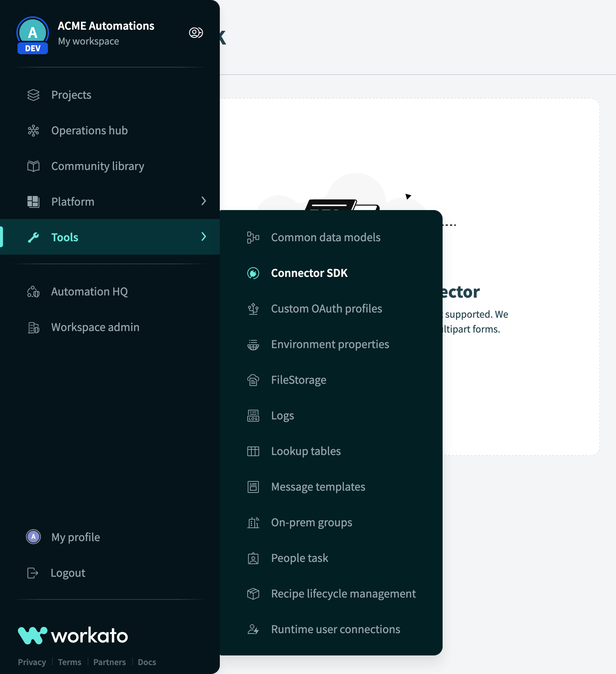Screen dimensions: 616x674
Task: Click the ACME Automations DEV avatar
Action: point(33,35)
